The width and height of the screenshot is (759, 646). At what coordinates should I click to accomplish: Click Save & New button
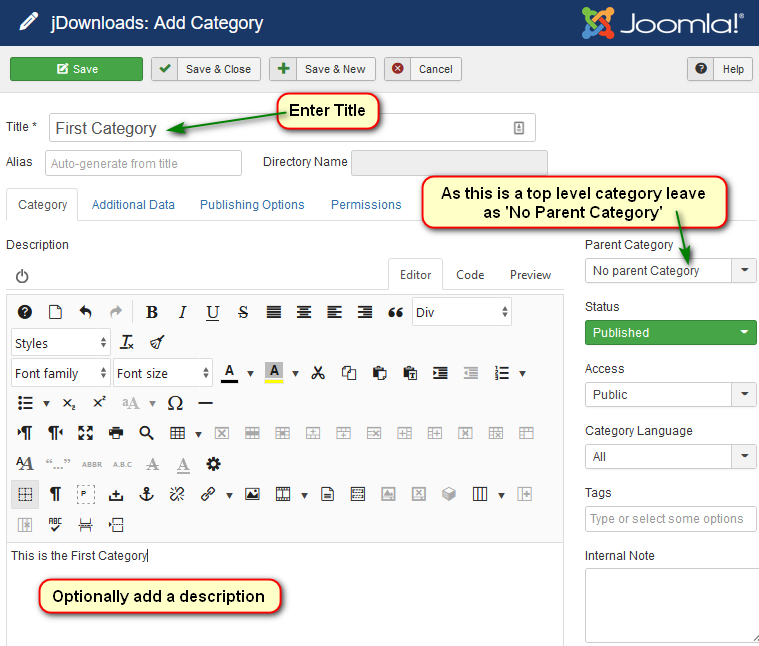click(322, 69)
